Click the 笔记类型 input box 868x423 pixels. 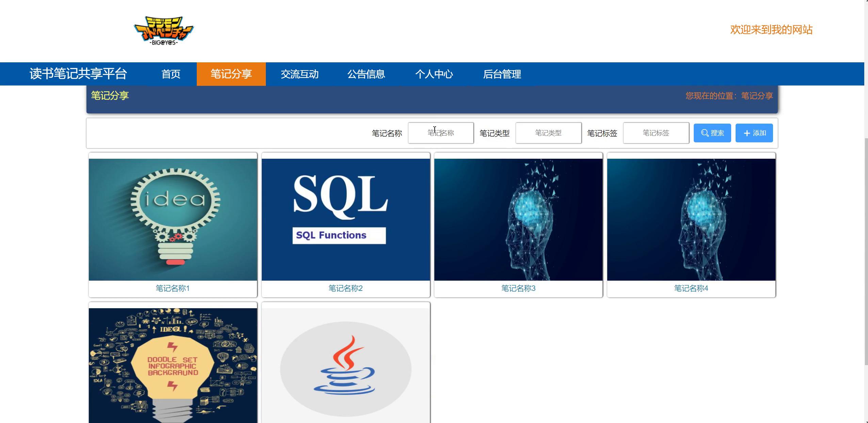point(548,133)
